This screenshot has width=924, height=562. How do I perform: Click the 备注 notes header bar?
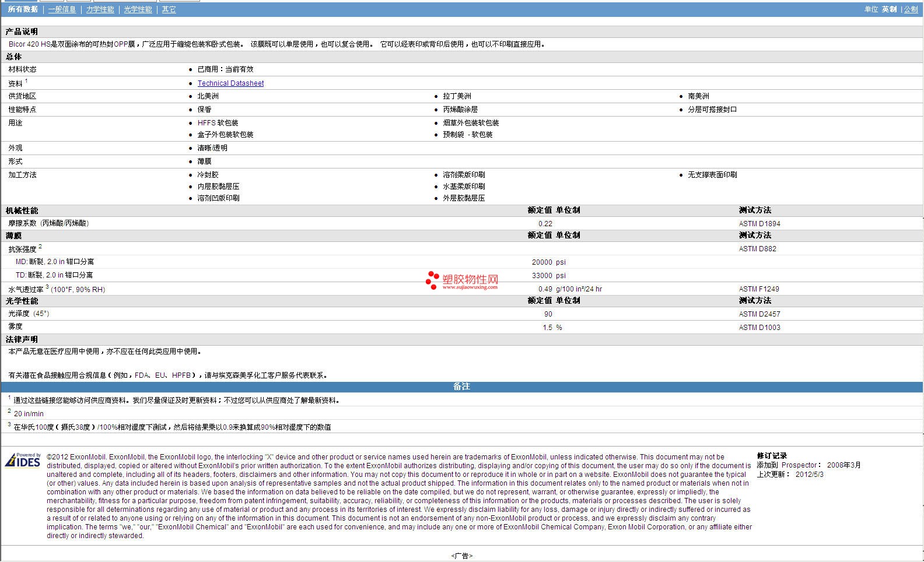[x=462, y=387]
